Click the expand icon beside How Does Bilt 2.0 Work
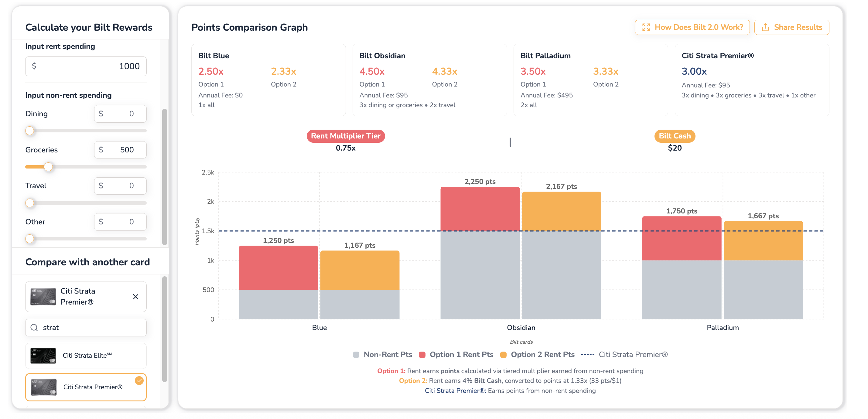868x419 pixels. (646, 27)
